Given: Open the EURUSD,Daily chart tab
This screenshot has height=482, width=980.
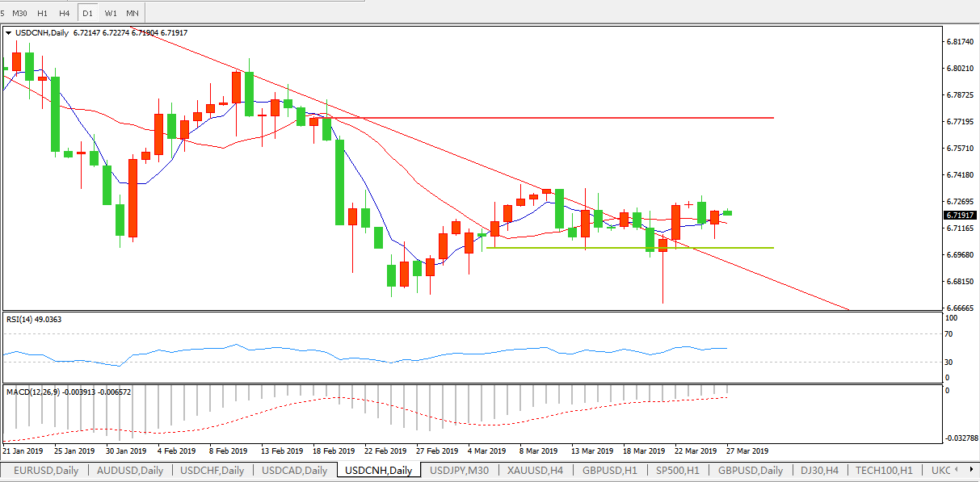Looking at the screenshot, I should [x=44, y=470].
